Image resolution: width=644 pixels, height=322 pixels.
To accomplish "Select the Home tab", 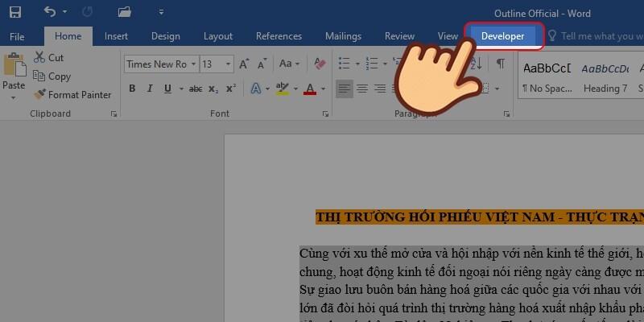I will tap(68, 36).
